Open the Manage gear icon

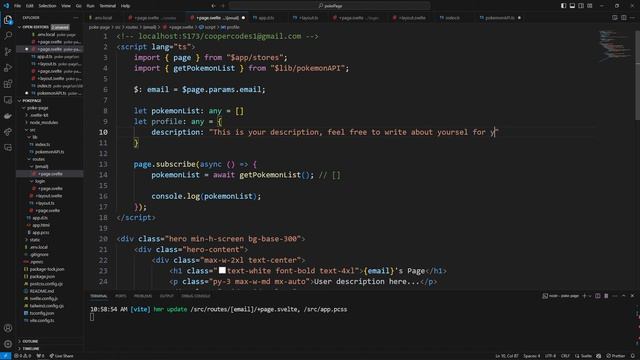pyautogui.click(x=8, y=344)
